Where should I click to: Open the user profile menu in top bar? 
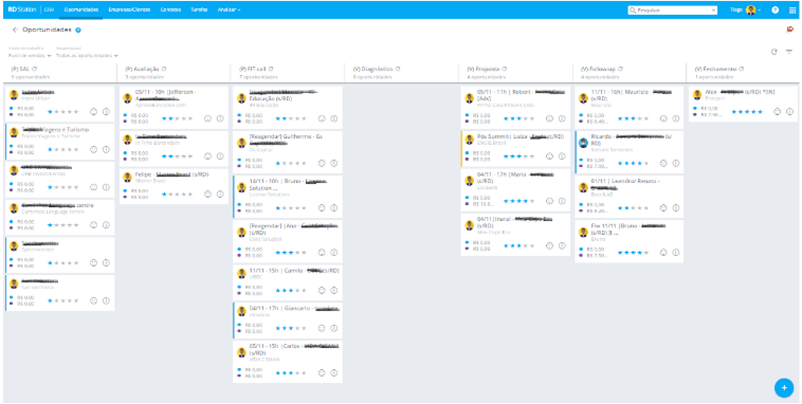[x=750, y=9]
